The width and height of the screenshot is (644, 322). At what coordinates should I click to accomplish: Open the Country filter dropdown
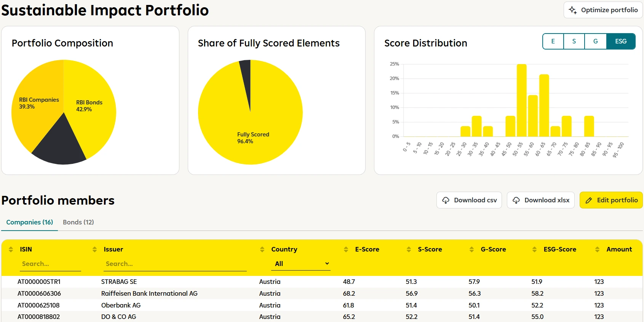300,264
